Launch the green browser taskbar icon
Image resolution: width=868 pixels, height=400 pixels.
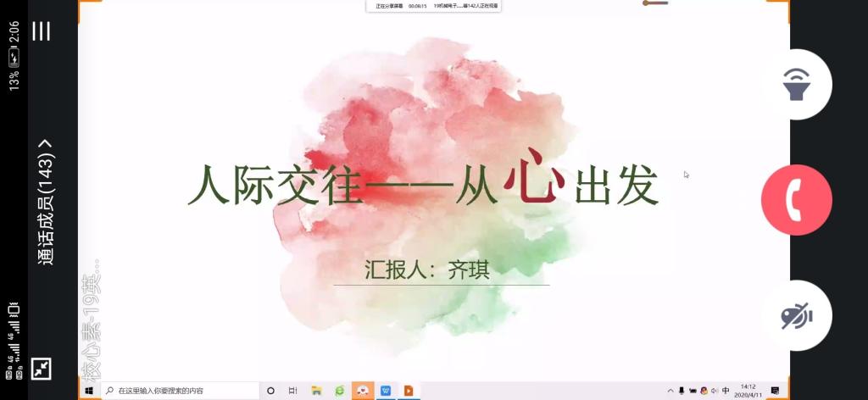[x=339, y=391]
